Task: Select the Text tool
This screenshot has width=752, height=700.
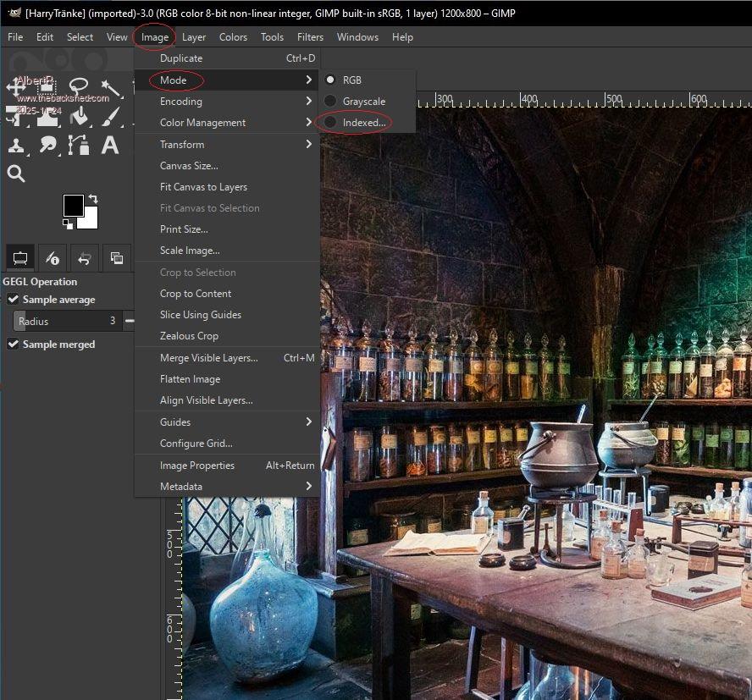Action: (x=110, y=145)
